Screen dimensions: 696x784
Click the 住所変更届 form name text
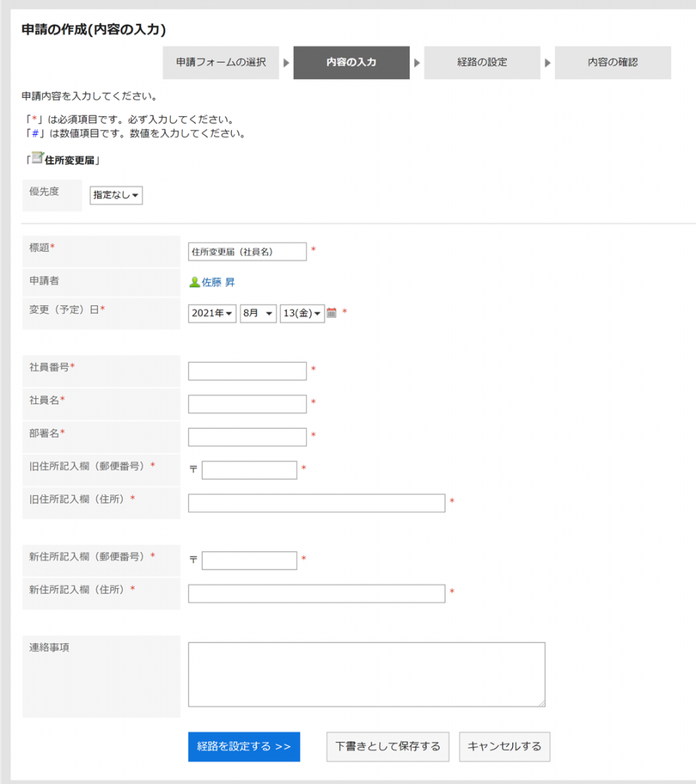tap(70, 161)
